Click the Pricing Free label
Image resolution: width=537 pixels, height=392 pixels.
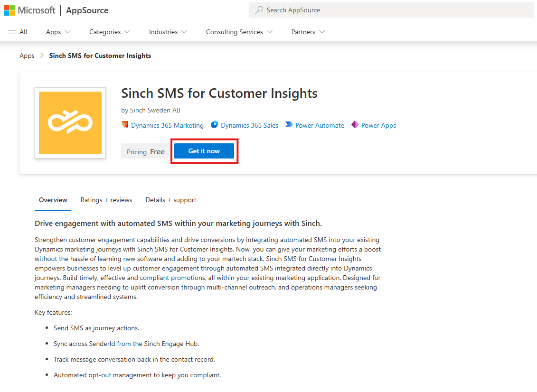pos(146,152)
